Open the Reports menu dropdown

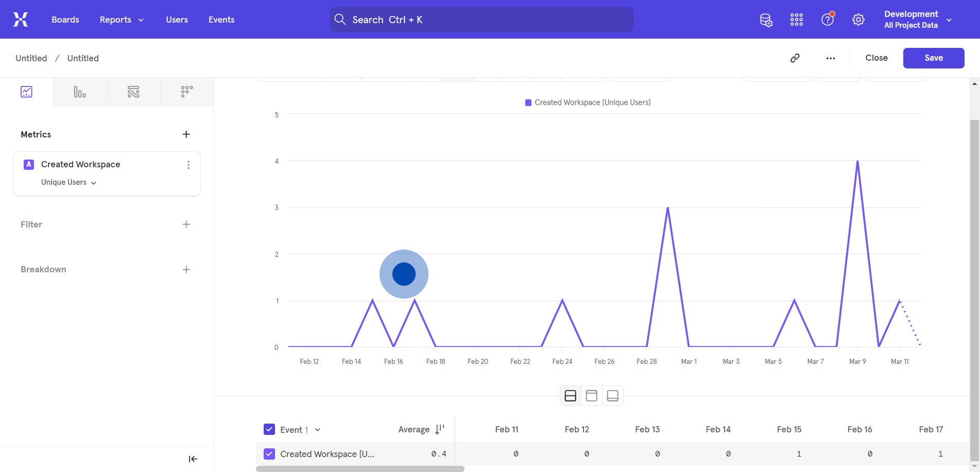click(122, 20)
